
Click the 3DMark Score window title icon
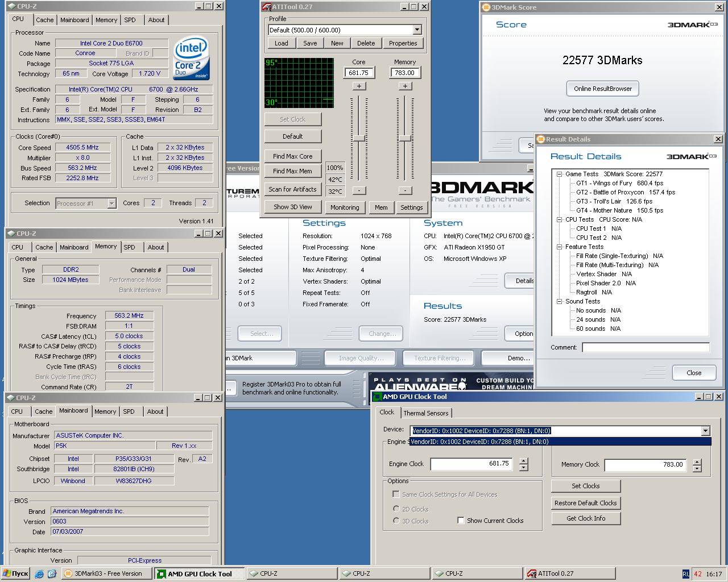pos(486,7)
